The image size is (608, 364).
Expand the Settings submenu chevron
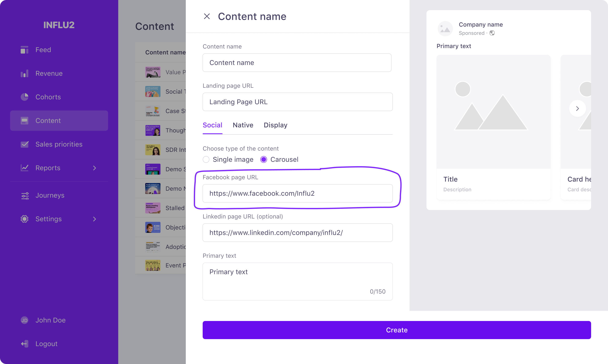tap(95, 219)
